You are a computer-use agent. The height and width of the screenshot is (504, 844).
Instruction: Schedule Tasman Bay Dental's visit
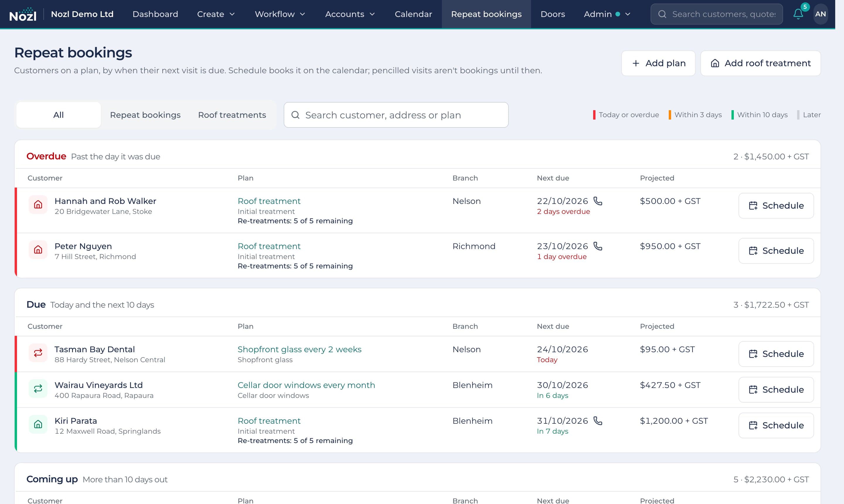tap(776, 354)
